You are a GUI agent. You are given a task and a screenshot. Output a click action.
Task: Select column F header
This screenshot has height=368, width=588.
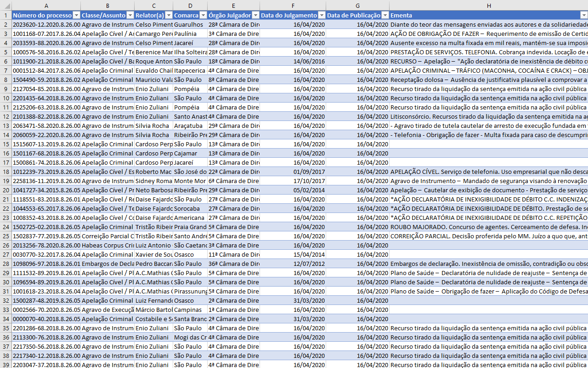[293, 6]
